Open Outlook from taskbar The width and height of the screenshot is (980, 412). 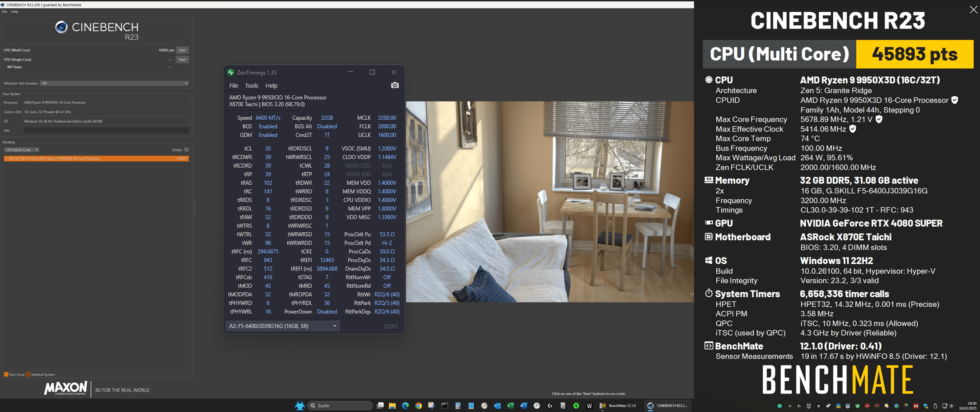coord(497,406)
